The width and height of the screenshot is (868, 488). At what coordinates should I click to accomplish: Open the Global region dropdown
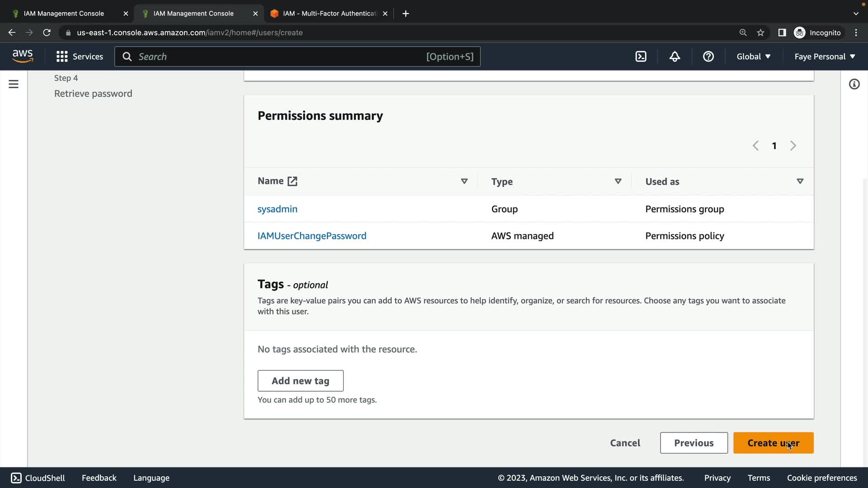753,56
